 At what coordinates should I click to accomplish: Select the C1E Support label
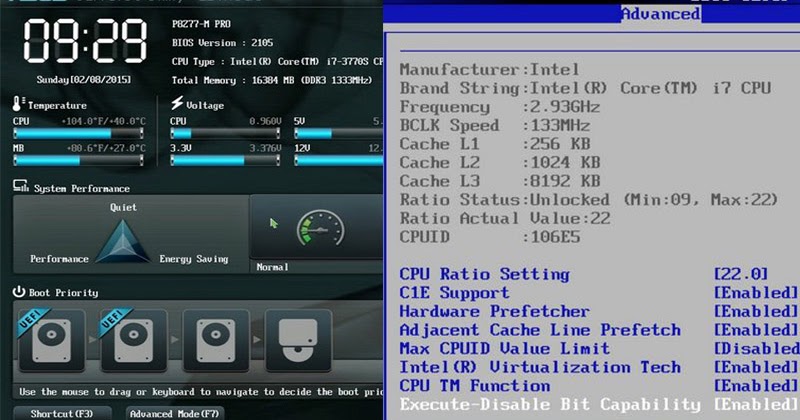click(x=454, y=293)
